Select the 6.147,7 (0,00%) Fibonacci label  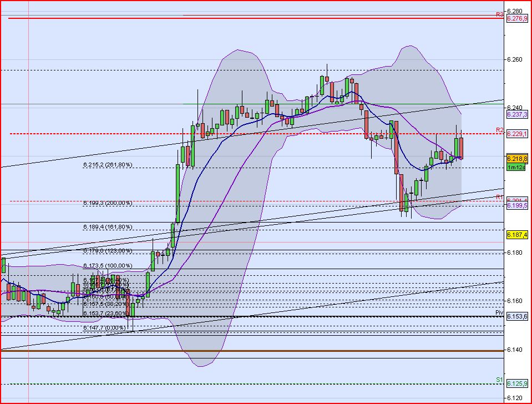103,327
